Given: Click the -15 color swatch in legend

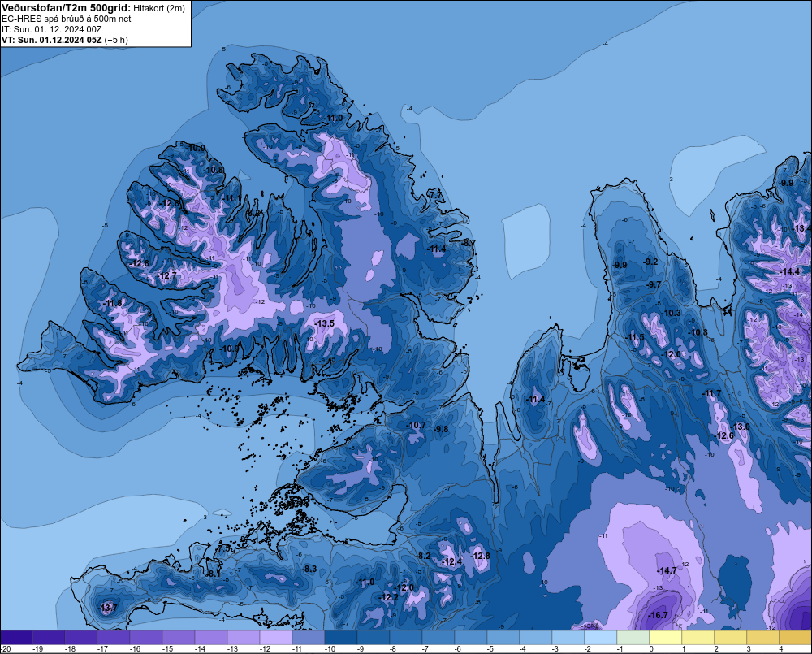Looking at the screenshot, I should 178,637.
